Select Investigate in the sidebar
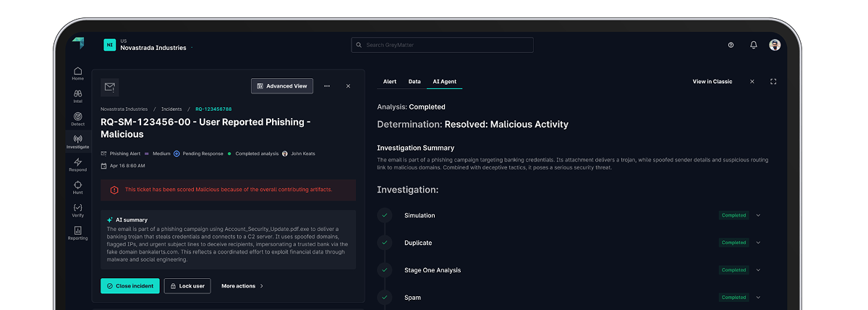868x310 pixels. [77, 141]
